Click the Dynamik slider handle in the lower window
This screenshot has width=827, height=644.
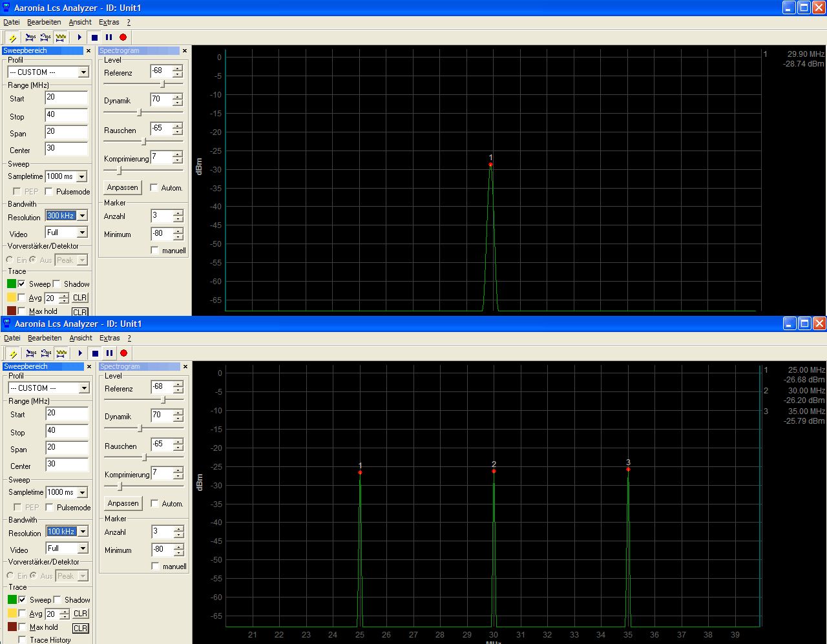point(140,428)
